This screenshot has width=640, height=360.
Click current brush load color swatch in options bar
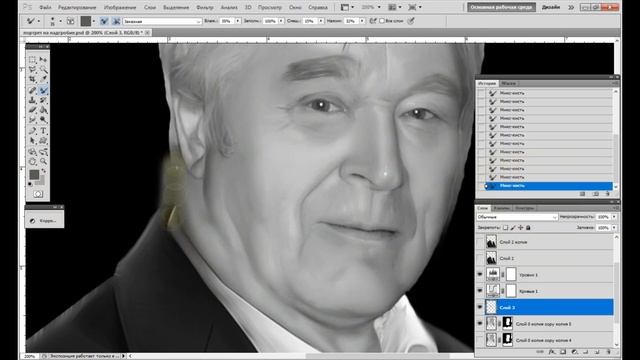[86, 21]
